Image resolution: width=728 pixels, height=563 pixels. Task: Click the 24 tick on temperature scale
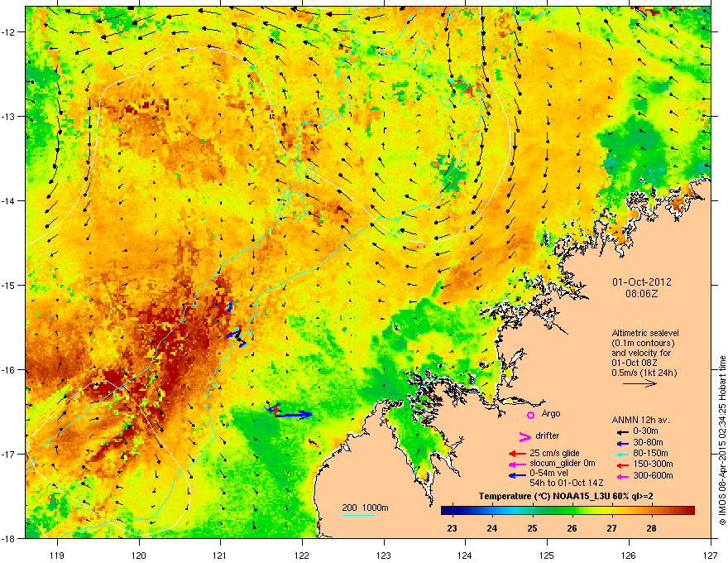click(x=492, y=528)
